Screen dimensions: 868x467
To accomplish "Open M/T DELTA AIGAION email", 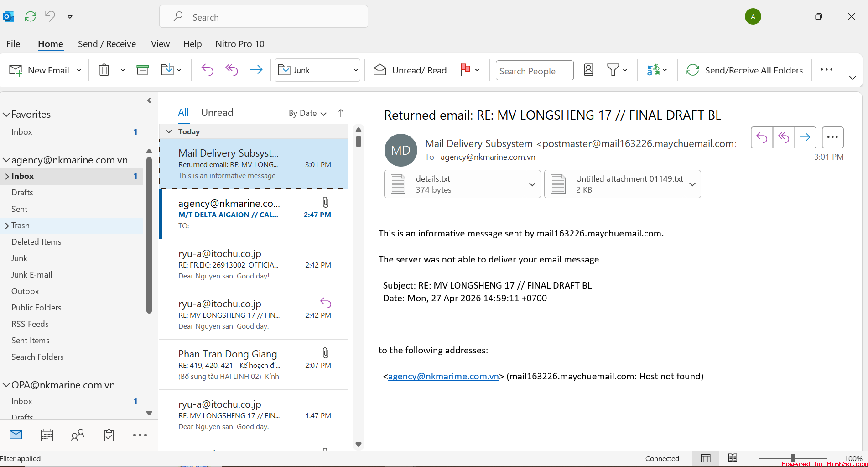I will (x=254, y=214).
